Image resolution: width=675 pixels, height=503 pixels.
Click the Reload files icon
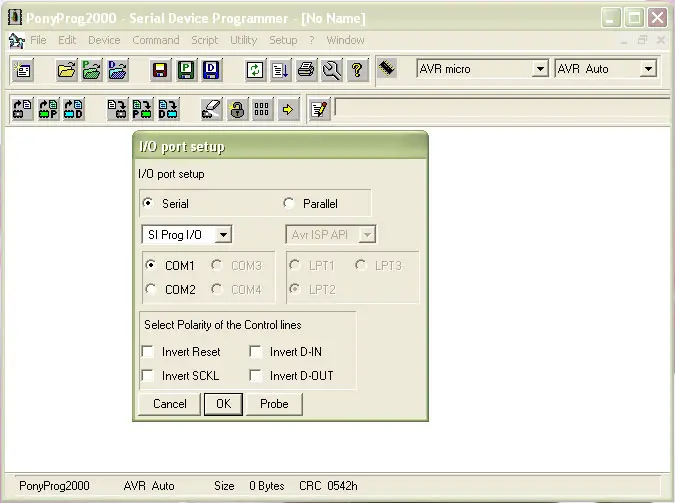[255, 70]
